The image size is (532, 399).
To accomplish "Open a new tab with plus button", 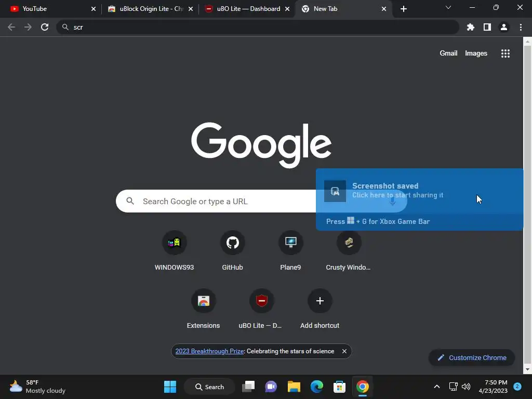I will (403, 9).
